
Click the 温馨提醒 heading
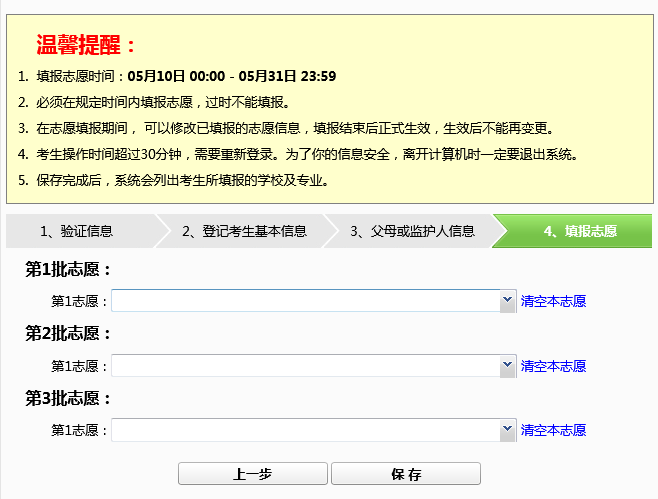pos(86,45)
